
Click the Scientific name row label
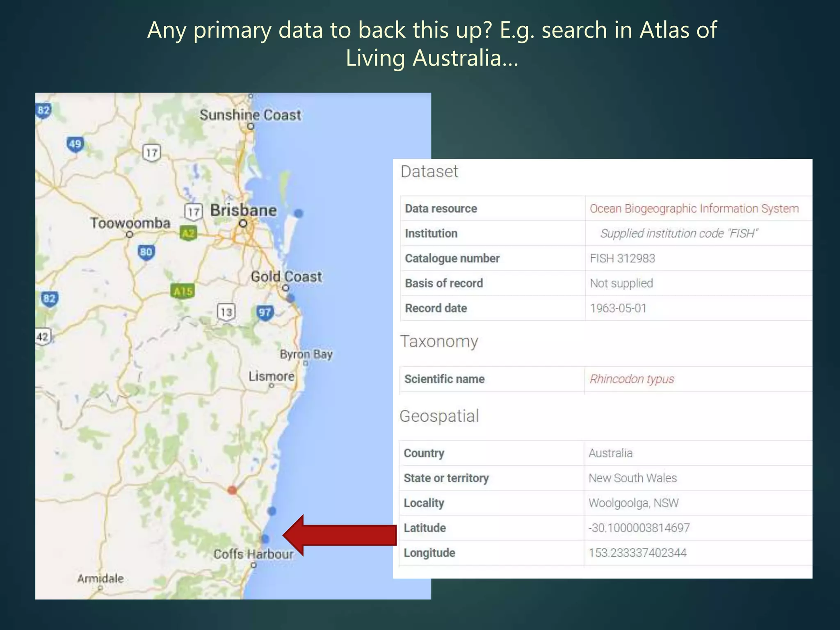(444, 379)
